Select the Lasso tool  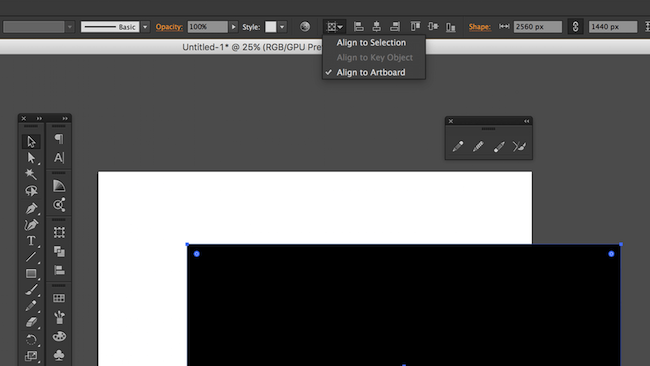(31, 191)
